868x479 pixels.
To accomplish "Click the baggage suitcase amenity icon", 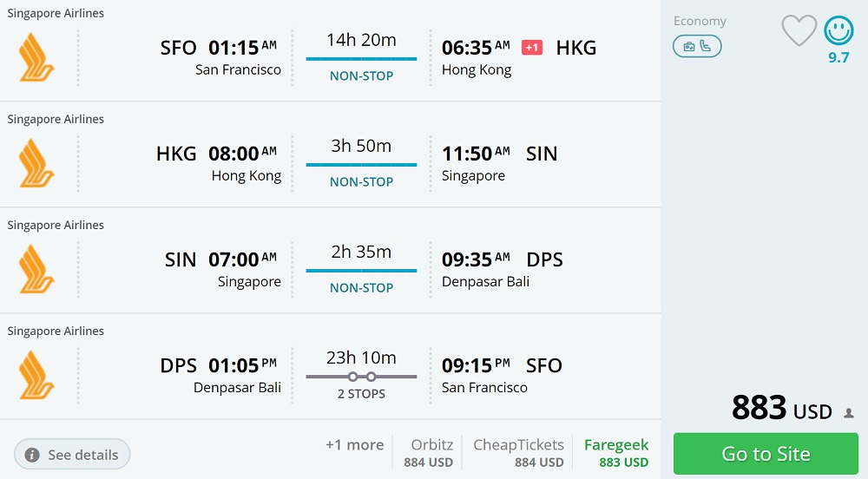I will click(689, 46).
